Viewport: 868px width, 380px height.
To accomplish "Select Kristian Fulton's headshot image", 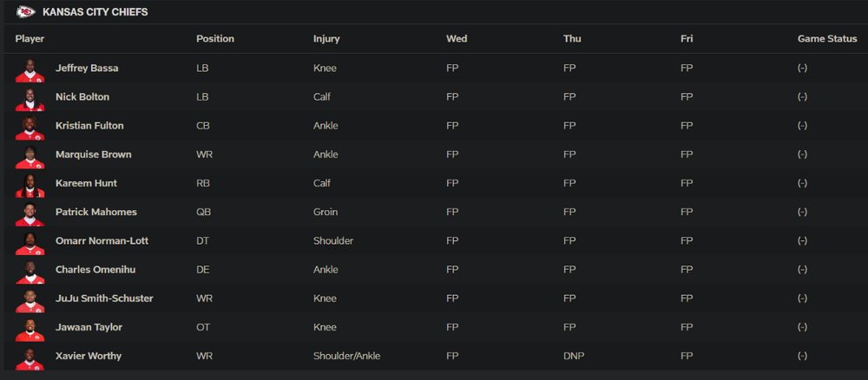I will (30, 127).
